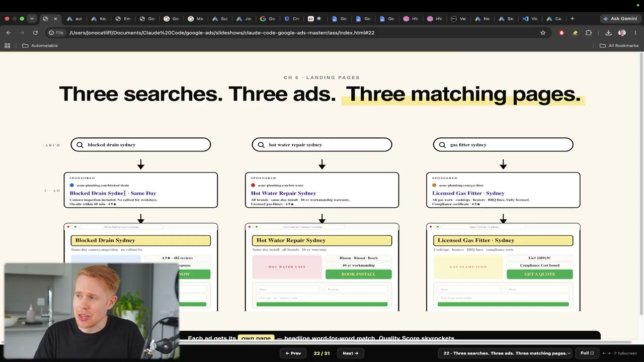Click the slide counter '22 / 31'
Image resolution: width=644 pixels, height=362 pixels.
321,353
